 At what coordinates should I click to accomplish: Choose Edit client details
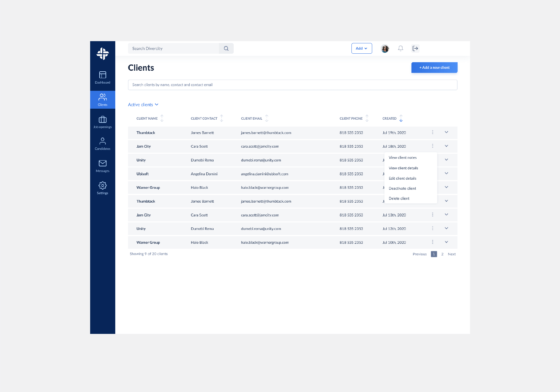tap(402, 178)
